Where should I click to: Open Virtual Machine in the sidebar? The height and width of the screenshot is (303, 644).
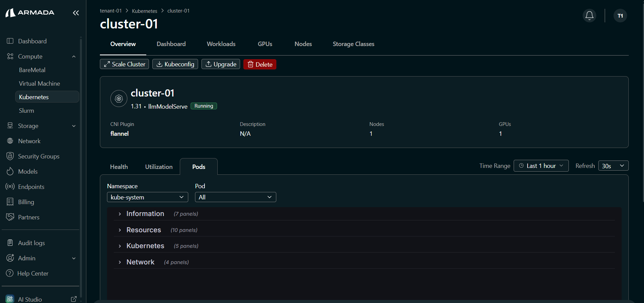pyautogui.click(x=39, y=84)
